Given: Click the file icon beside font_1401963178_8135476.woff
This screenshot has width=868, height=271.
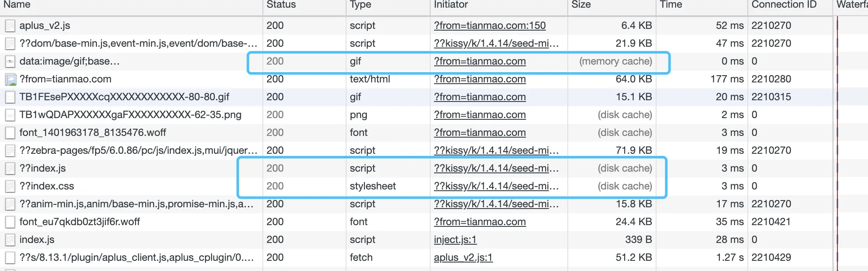Looking at the screenshot, I should click(x=10, y=133).
